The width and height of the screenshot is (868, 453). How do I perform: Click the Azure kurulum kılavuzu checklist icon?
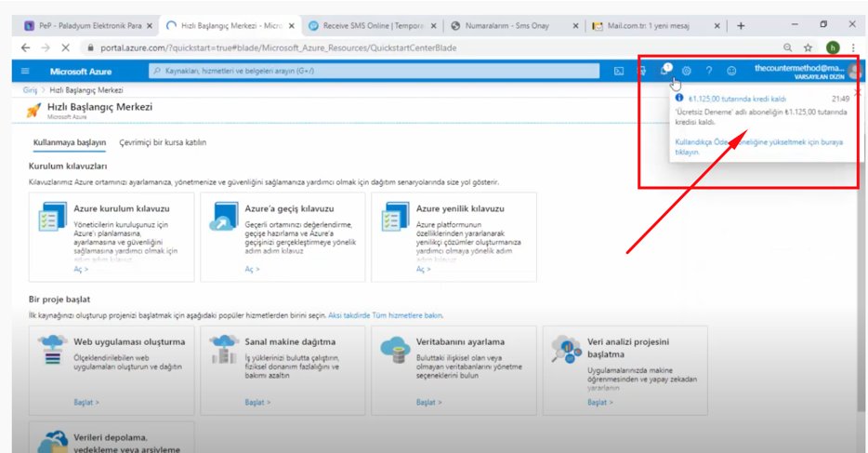(52, 217)
